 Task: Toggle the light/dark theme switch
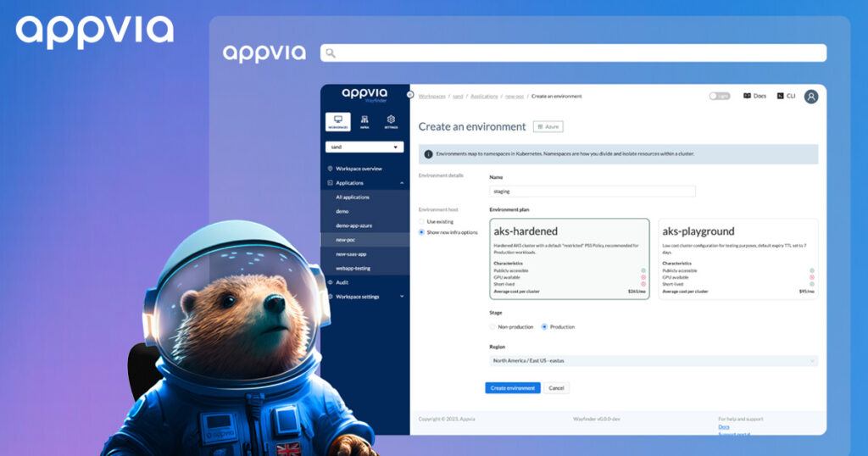tap(719, 97)
